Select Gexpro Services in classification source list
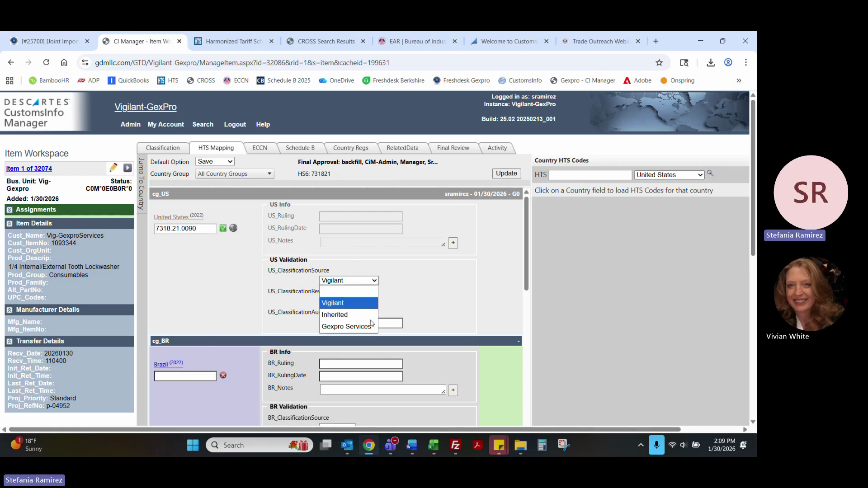Viewport: 868px width, 488px height. click(x=346, y=326)
